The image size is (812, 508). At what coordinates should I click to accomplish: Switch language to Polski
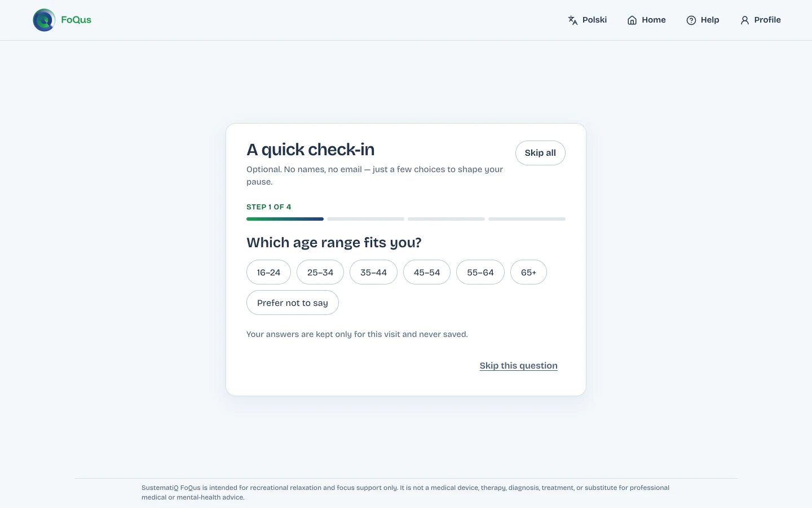click(x=587, y=20)
